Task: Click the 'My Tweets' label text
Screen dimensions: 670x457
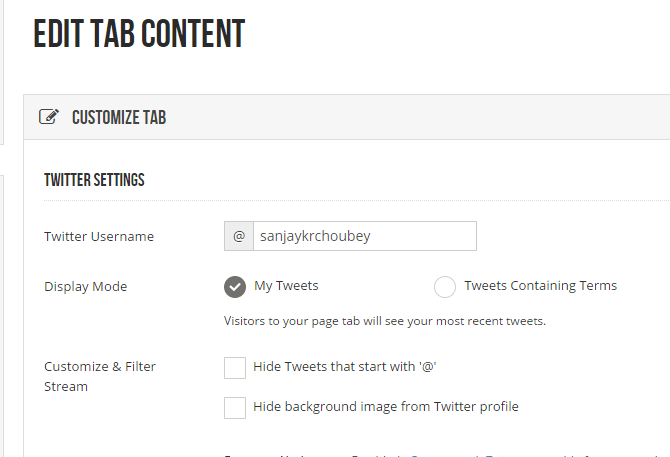Action: pyautogui.click(x=286, y=286)
